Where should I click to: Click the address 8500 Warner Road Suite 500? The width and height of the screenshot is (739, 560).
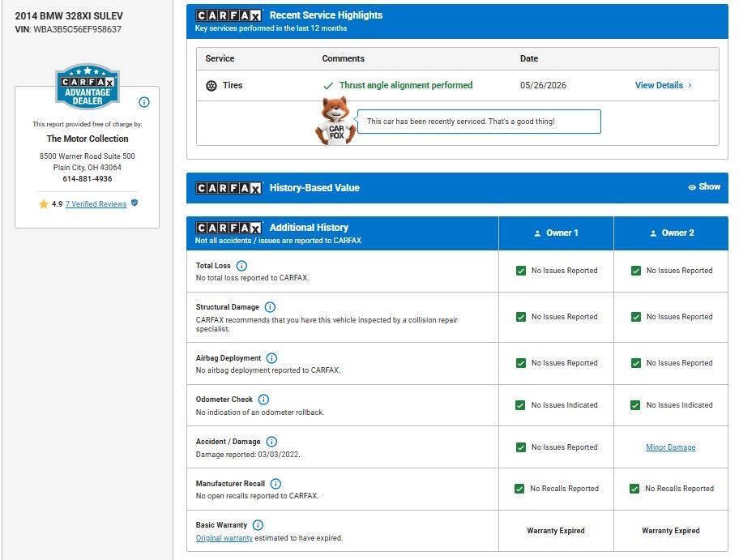[x=88, y=156]
